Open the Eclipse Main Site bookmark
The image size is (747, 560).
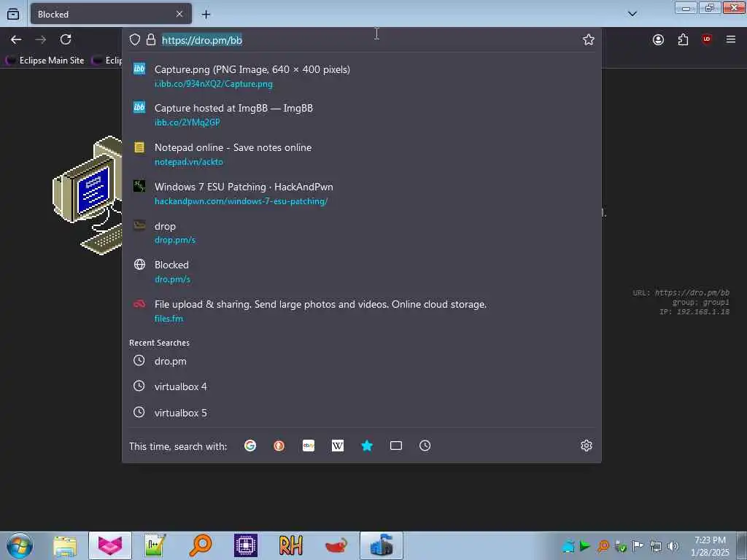pos(44,61)
